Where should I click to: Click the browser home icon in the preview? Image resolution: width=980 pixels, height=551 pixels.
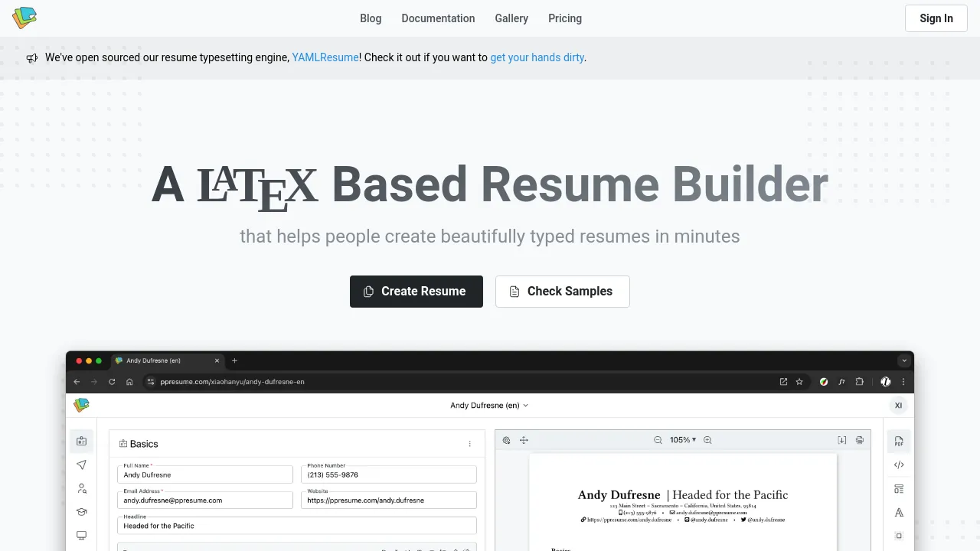(x=129, y=382)
